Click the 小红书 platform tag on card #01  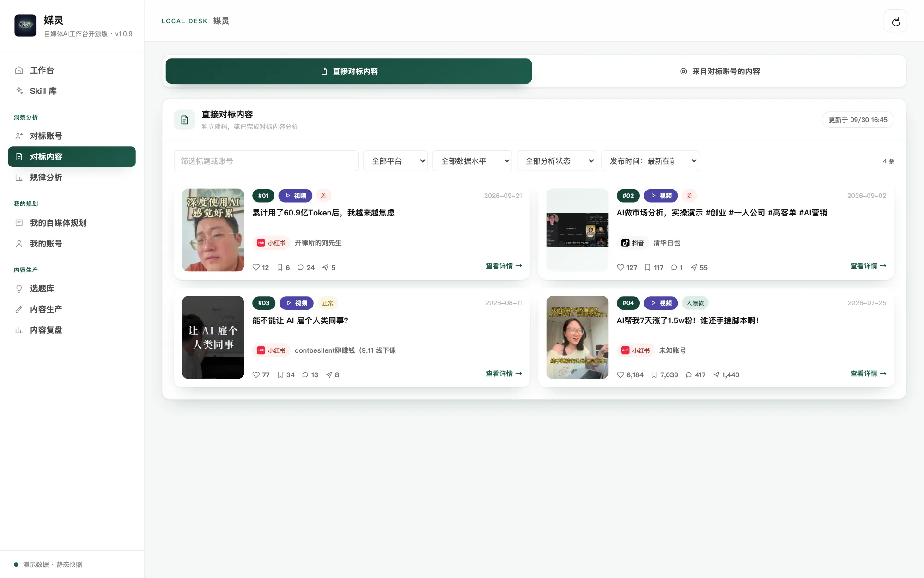271,243
